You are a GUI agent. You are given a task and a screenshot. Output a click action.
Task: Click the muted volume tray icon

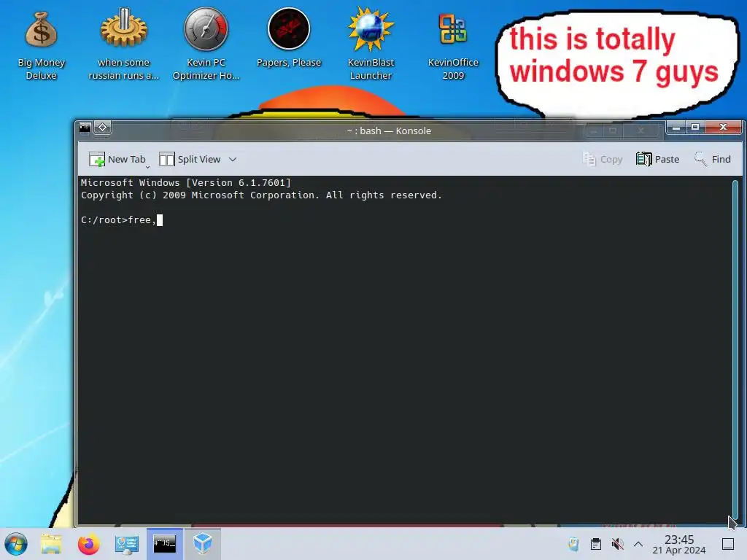coord(617,544)
